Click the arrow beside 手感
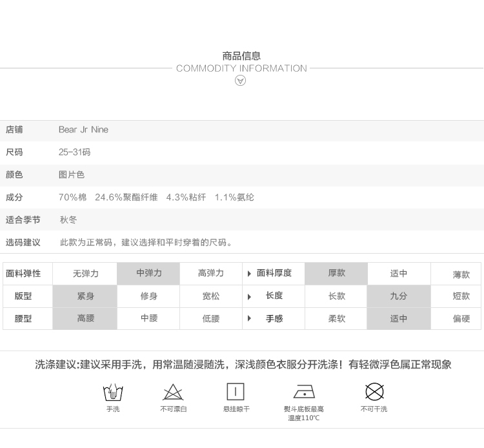Screen dimensions: 484x448 250,319
